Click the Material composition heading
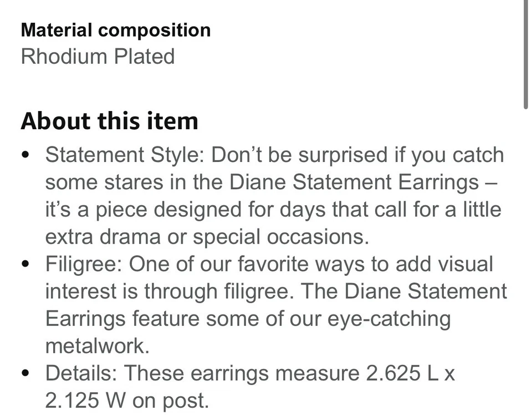Image resolution: width=532 pixels, height=415 pixels. 116,30
